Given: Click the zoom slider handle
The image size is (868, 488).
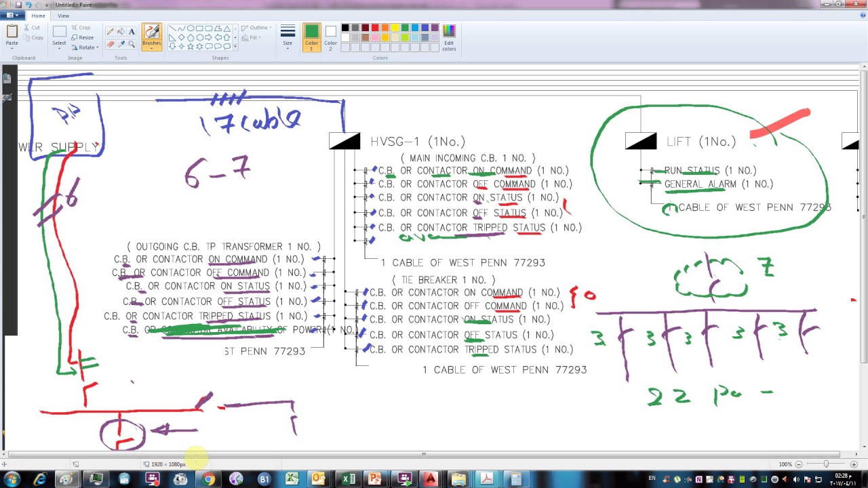Looking at the screenshot, I should tap(826, 464).
